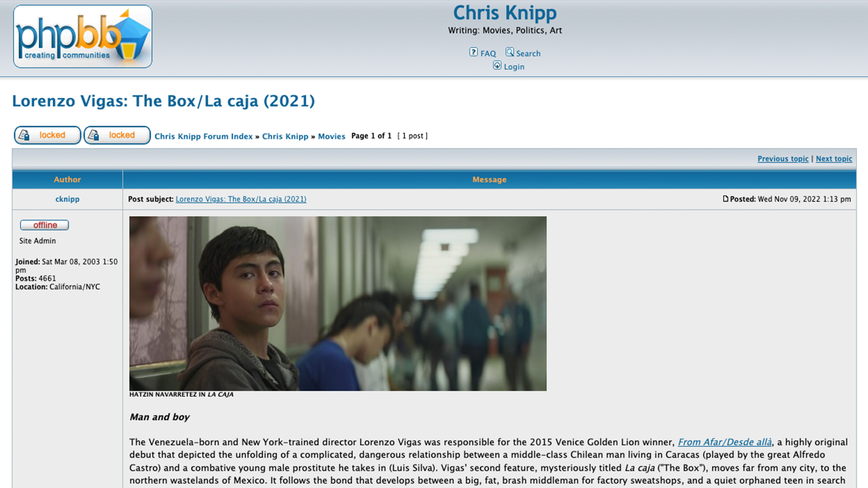Open the Search page link

pos(528,53)
